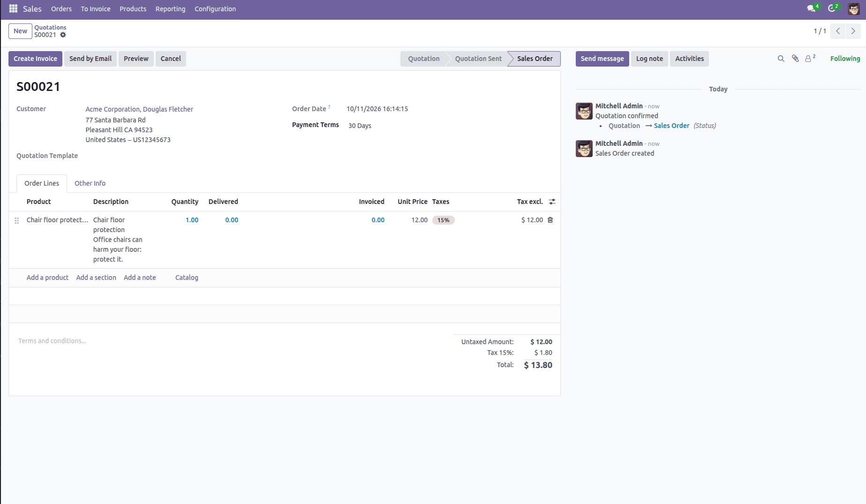Screen dimensions: 866x504
Task: Click Add a section link
Action: (x=96, y=278)
